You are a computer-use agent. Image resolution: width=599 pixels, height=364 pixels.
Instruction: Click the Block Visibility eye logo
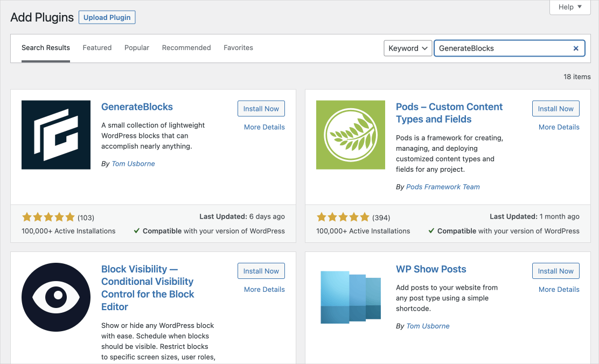(x=56, y=297)
